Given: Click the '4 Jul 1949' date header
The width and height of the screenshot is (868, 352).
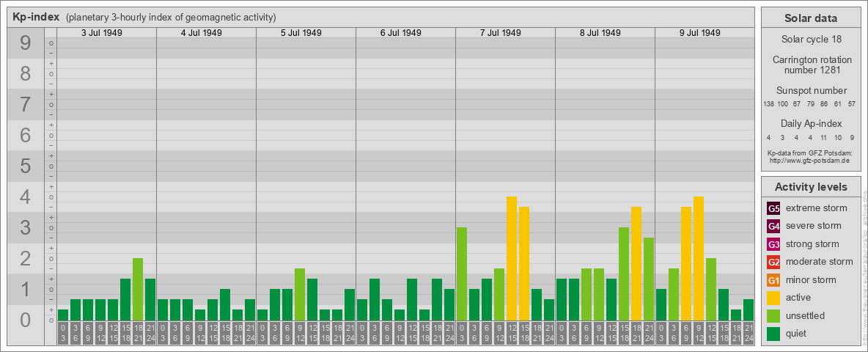Looking at the screenshot, I should (x=202, y=33).
